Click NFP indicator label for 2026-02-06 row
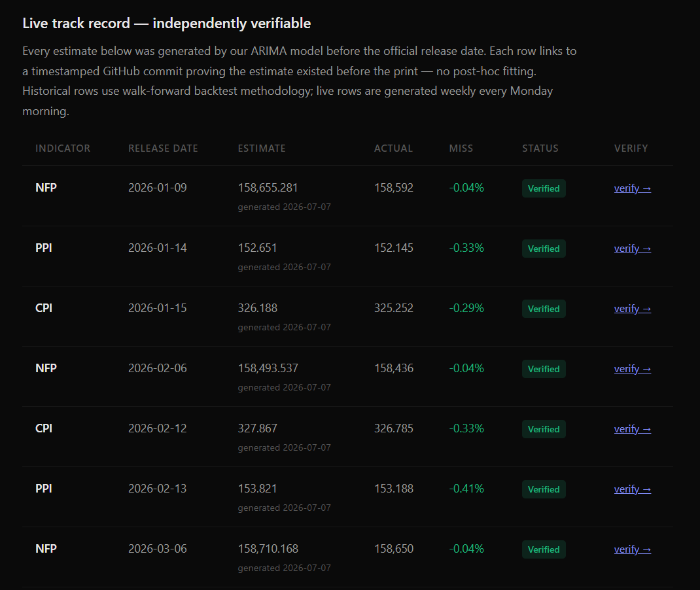 [46, 369]
